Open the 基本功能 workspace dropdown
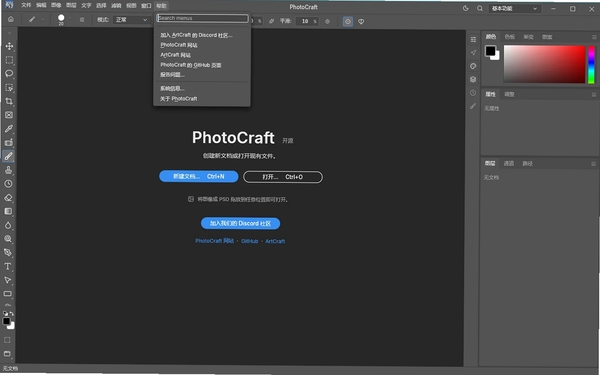Image resolution: width=600 pixels, height=375 pixels. point(514,8)
